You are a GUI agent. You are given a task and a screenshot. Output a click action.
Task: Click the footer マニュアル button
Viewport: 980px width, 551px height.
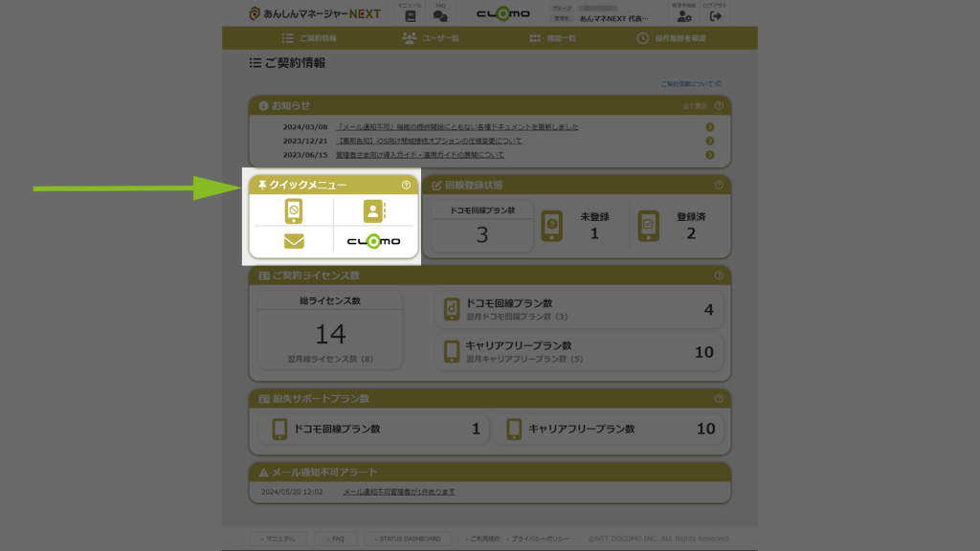[278, 539]
